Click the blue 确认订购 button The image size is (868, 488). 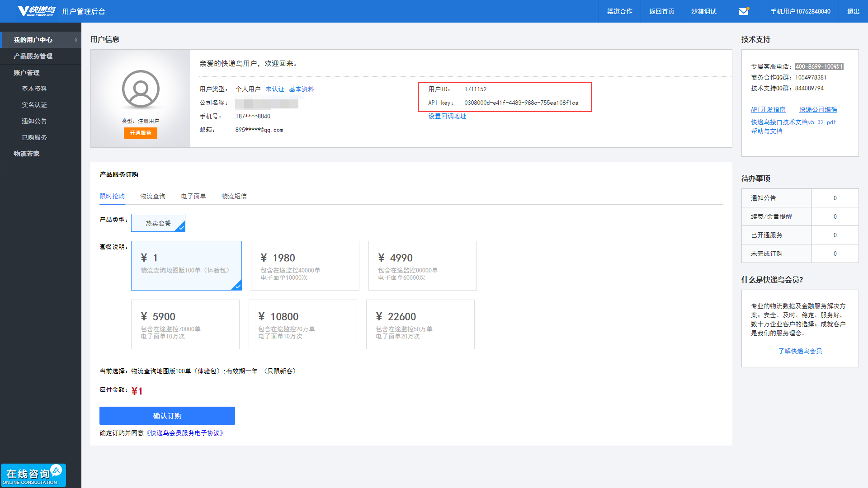167,416
